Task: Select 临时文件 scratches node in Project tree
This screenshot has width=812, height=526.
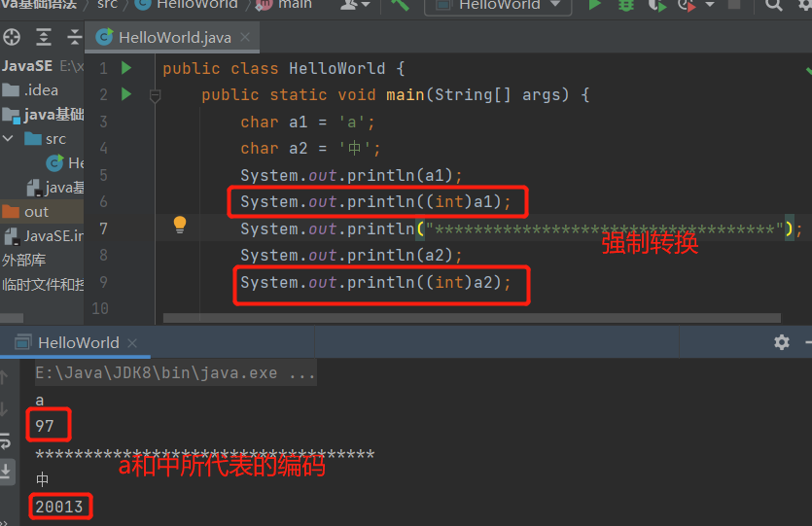Action: 42,284
